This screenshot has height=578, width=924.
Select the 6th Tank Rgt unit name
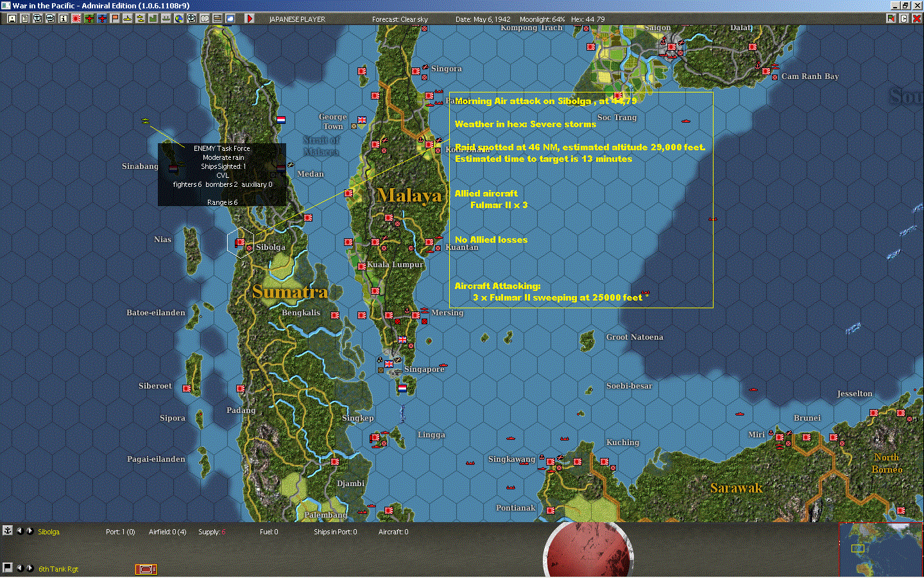coord(58,569)
